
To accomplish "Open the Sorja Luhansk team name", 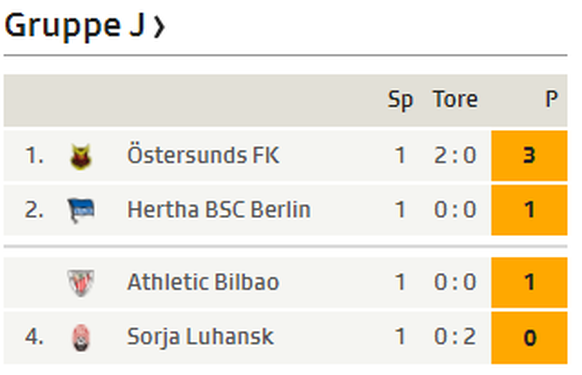I will click(200, 337).
